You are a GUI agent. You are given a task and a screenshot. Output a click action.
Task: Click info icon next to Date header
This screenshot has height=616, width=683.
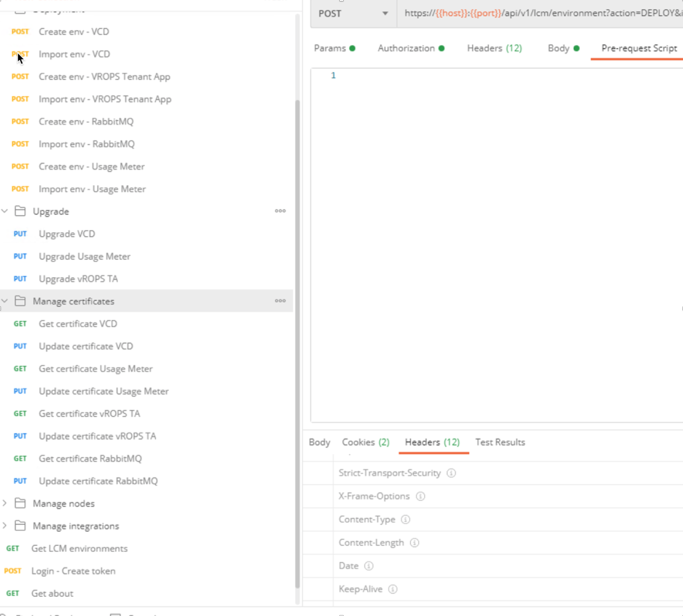(x=369, y=566)
